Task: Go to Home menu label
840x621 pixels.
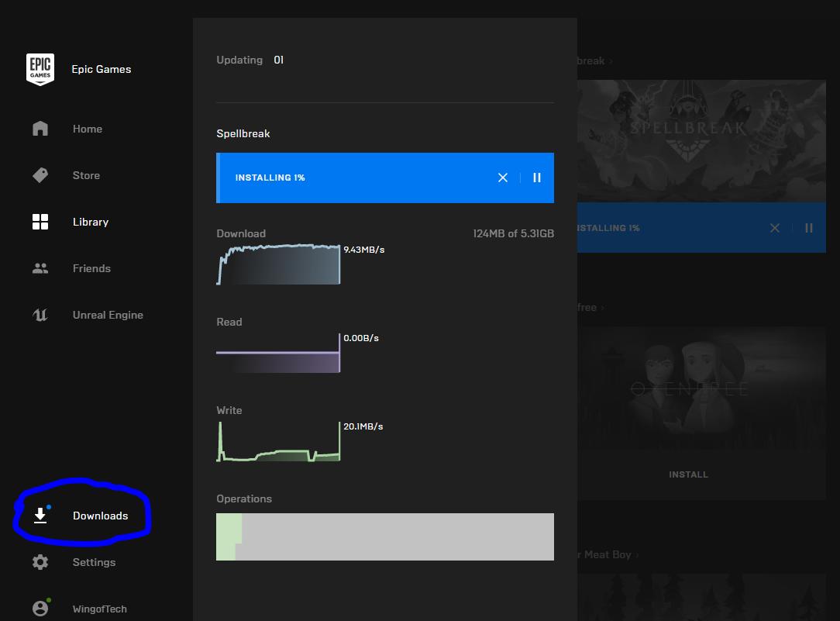Action: tap(88, 129)
